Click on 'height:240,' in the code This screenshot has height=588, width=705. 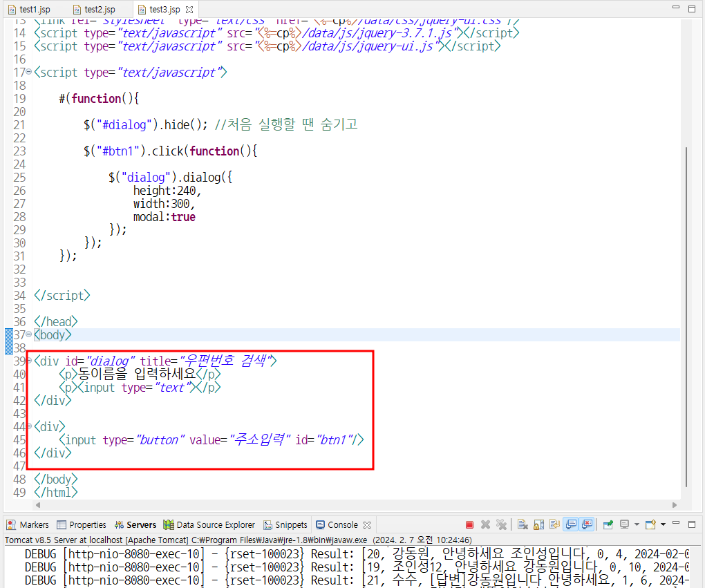point(167,191)
